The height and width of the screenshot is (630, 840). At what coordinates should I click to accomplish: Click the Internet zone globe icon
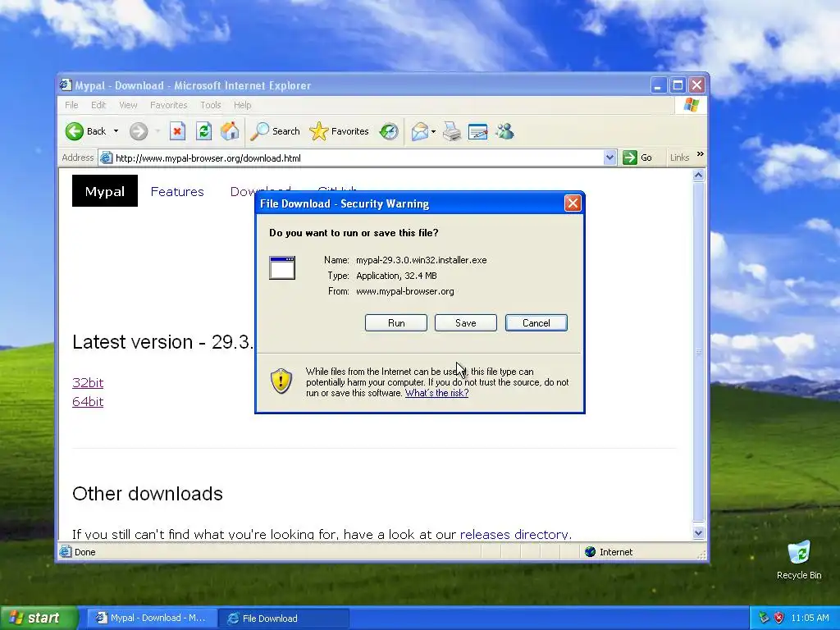[x=591, y=552]
